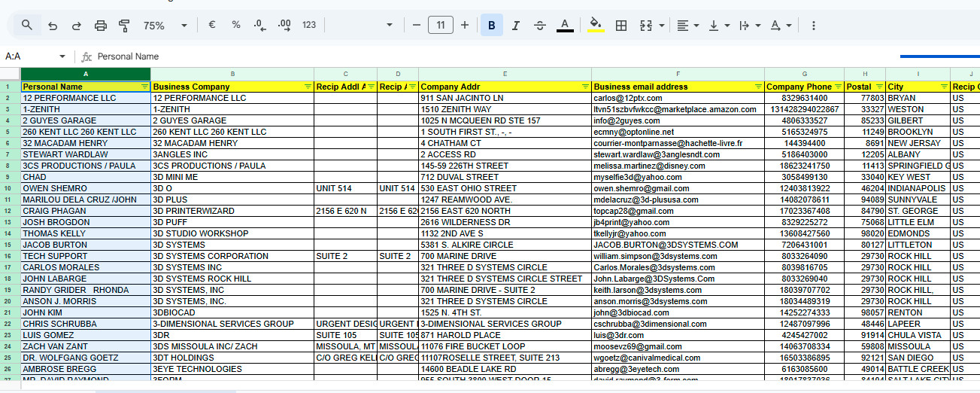980x393 pixels.
Task: Open filter for Personal Name column
Action: [144, 87]
